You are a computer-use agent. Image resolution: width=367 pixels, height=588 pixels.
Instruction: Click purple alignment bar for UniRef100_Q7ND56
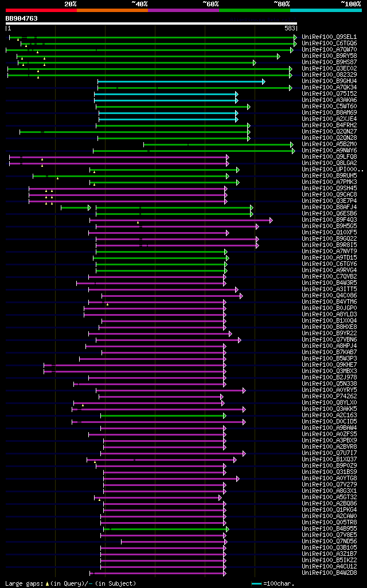[x=173, y=542]
